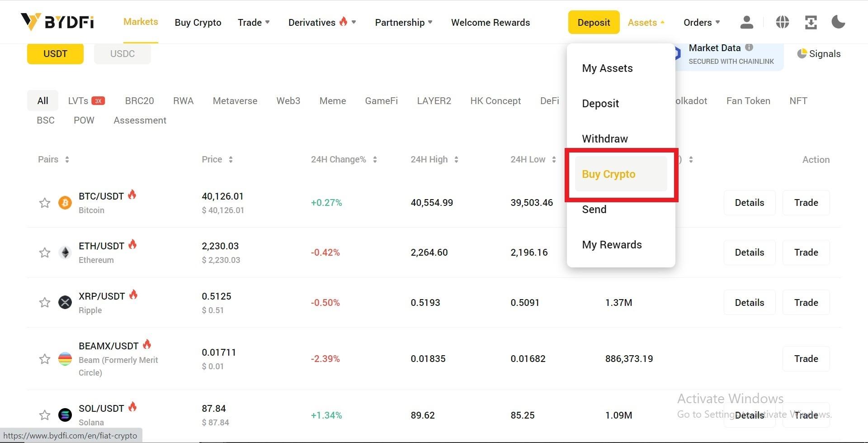Open Details for BTC/USDT
This screenshot has height=443, width=868.
(x=750, y=203)
